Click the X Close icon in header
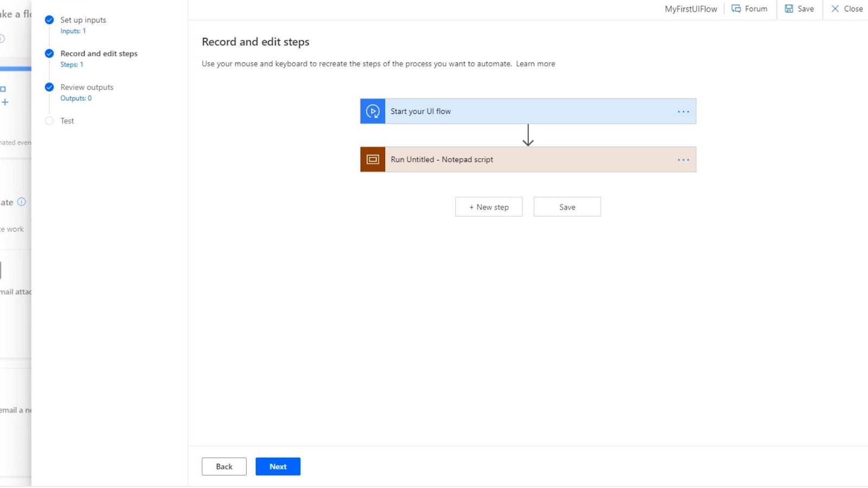Image resolution: width=868 pixels, height=488 pixels. point(835,9)
